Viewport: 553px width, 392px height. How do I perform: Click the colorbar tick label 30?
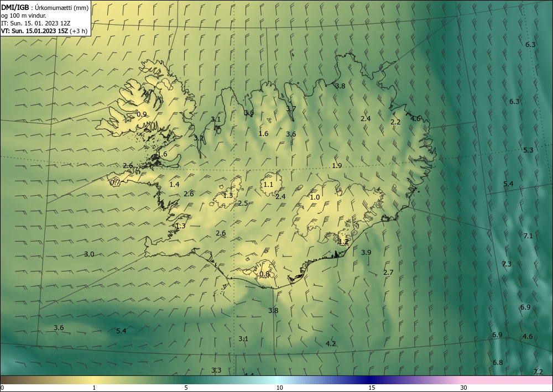click(x=464, y=388)
